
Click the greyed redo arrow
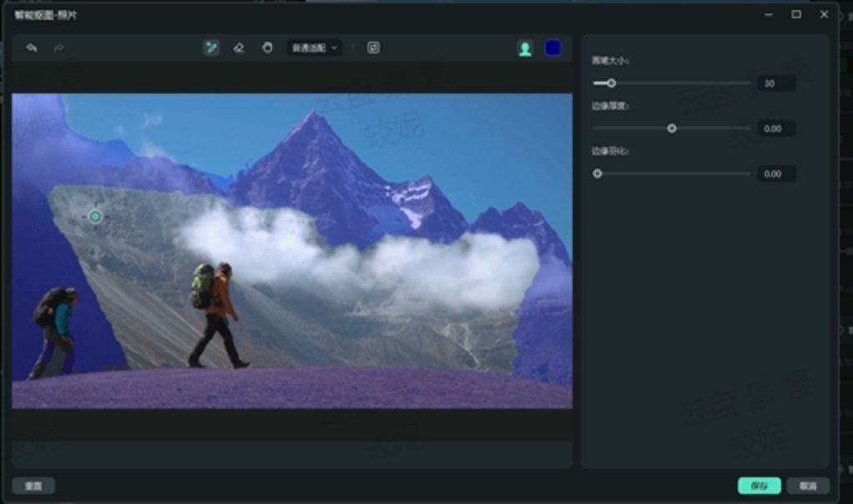coord(58,48)
